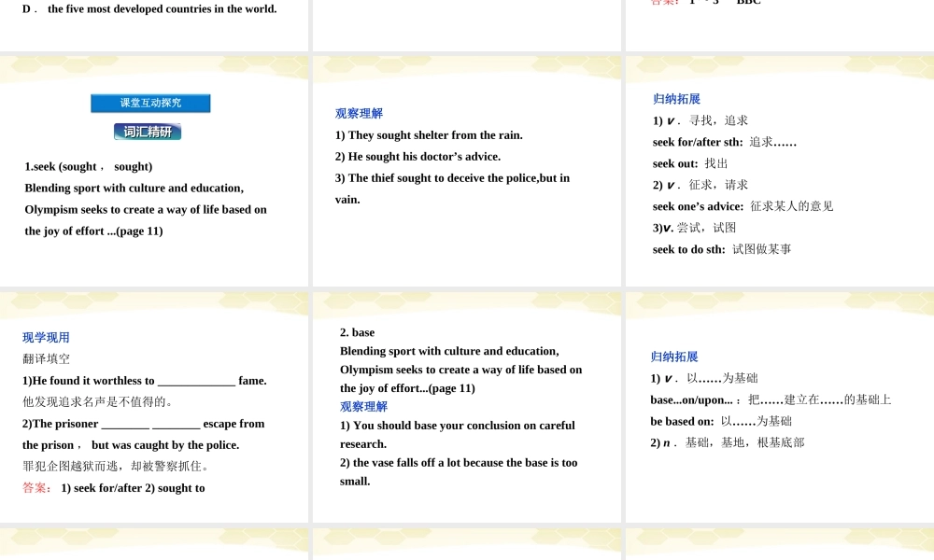934x560 pixels.
Task: Open the '2. base' slide
Action: (x=466, y=407)
